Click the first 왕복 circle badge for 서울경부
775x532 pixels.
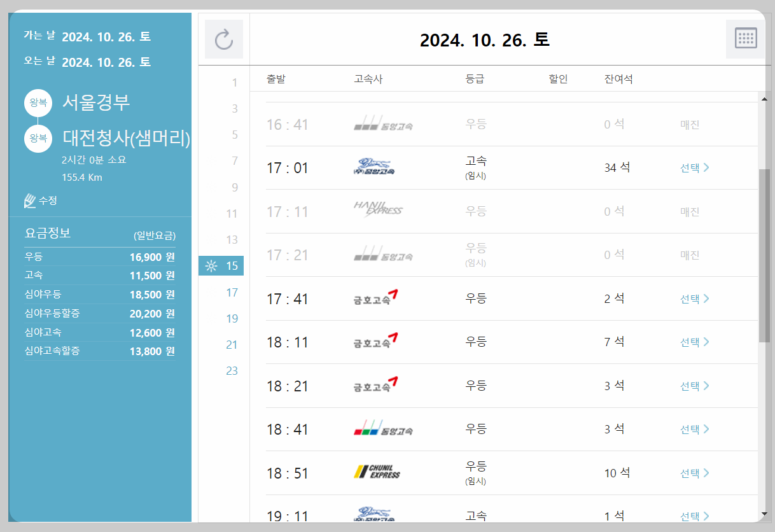(38, 103)
